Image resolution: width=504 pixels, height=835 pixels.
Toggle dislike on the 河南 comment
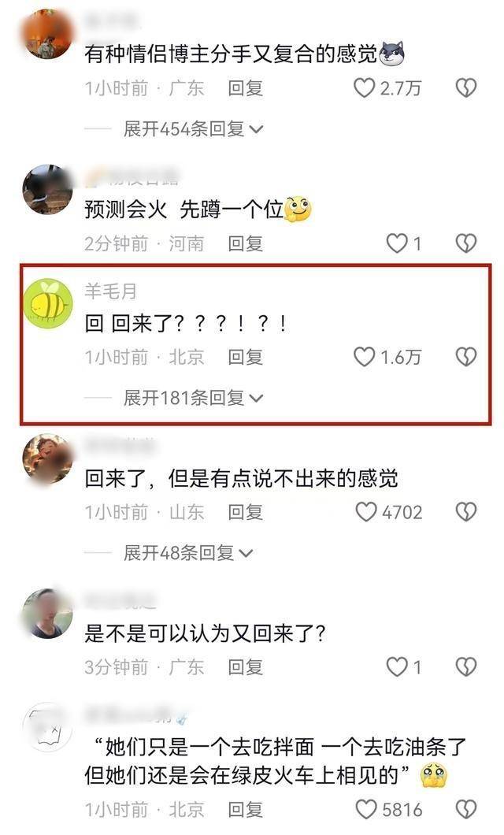465,243
